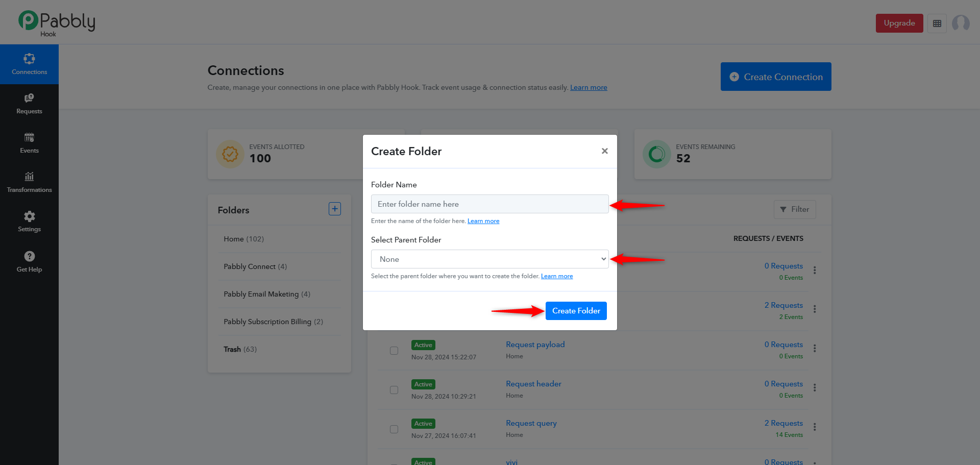Open Transformations from the sidebar
The width and height of the screenshot is (980, 465).
(29, 182)
